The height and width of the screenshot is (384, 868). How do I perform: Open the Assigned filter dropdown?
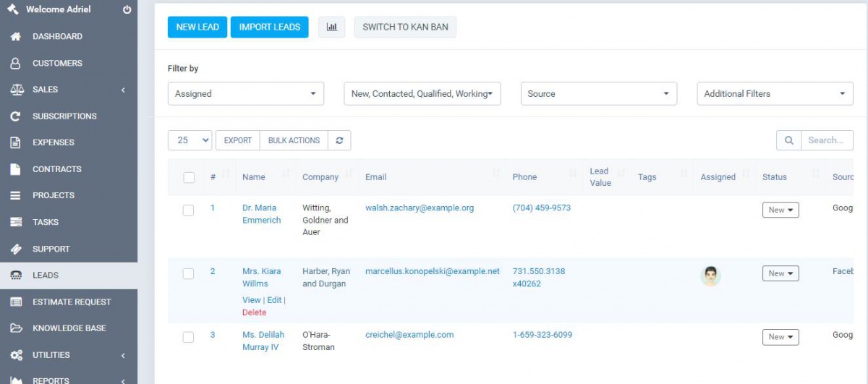tap(246, 93)
